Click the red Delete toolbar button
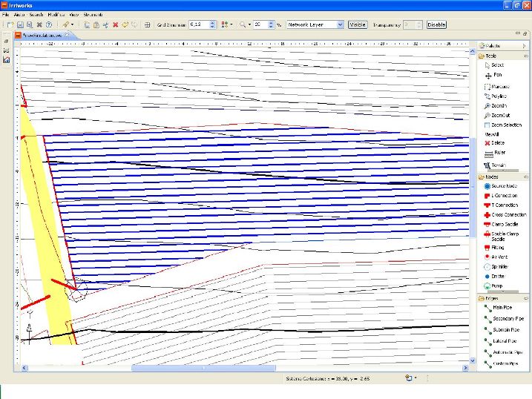Viewport: 532px width, 399px height. [115, 24]
